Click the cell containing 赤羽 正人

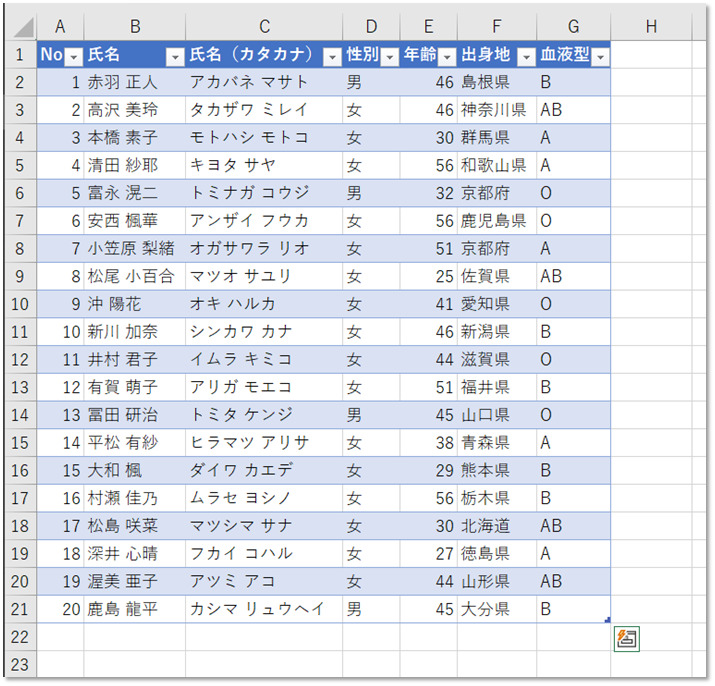pos(135,83)
